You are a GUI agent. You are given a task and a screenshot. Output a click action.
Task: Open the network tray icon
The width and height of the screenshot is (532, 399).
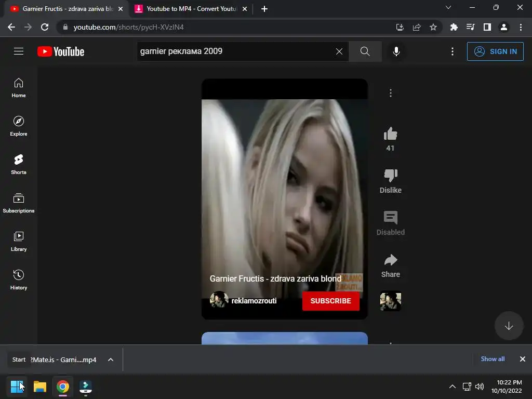pos(467,387)
